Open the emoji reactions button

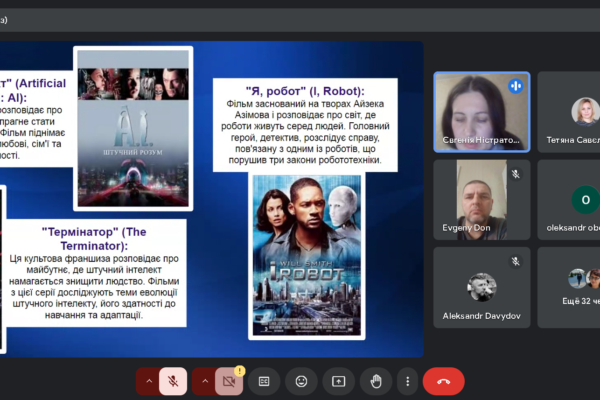[302, 381]
